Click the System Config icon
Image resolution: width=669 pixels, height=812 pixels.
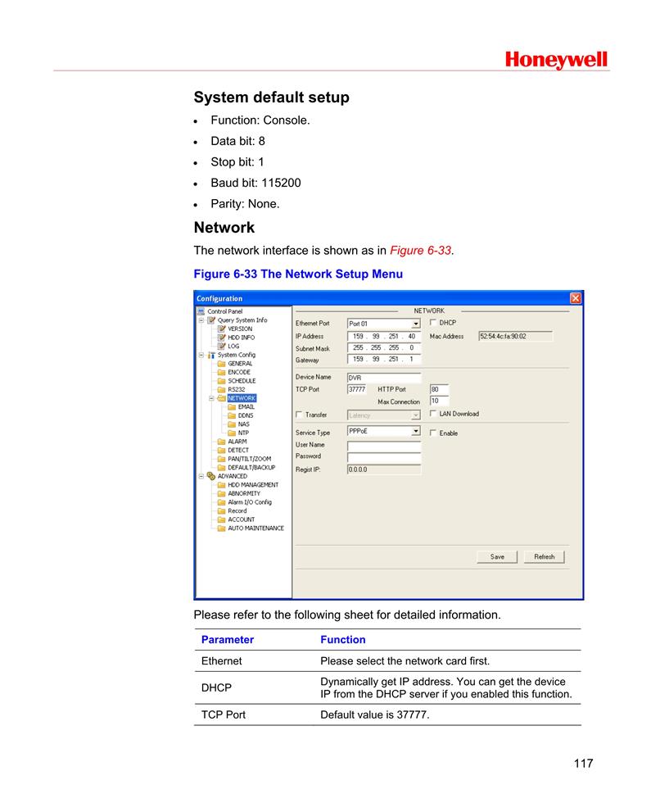pyautogui.click(x=211, y=355)
